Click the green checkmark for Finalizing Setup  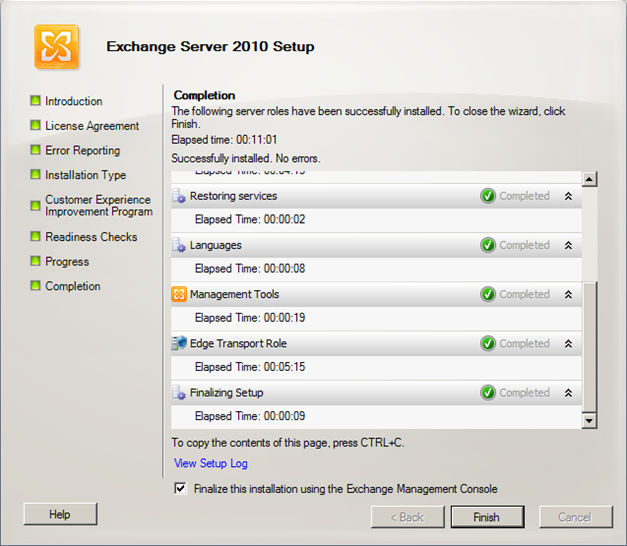click(x=488, y=393)
